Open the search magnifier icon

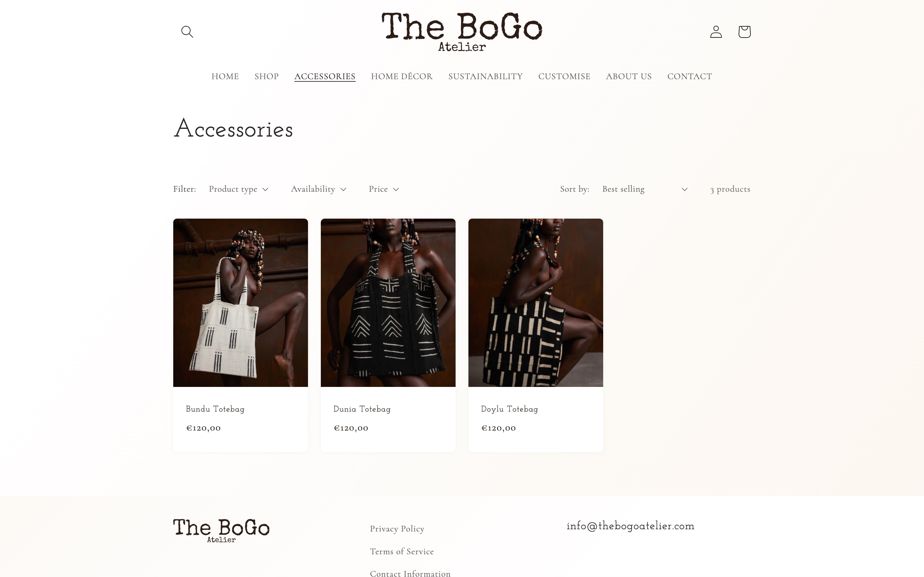tap(187, 31)
